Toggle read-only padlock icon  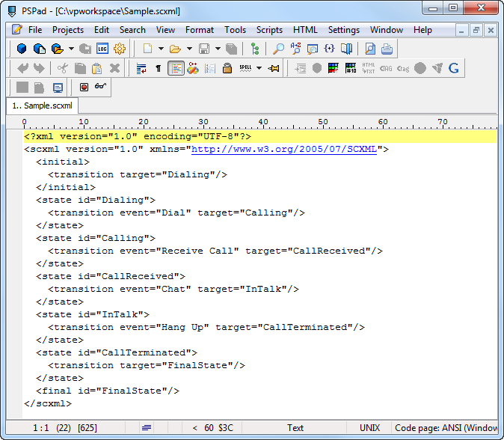point(227,68)
